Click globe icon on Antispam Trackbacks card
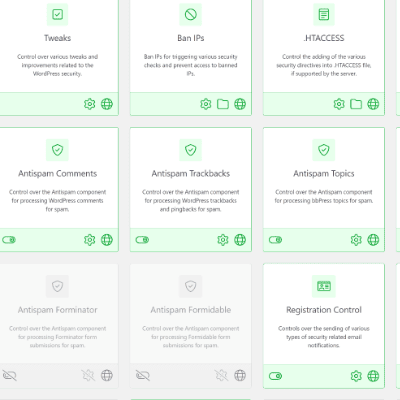400x400 pixels. [x=240, y=240]
